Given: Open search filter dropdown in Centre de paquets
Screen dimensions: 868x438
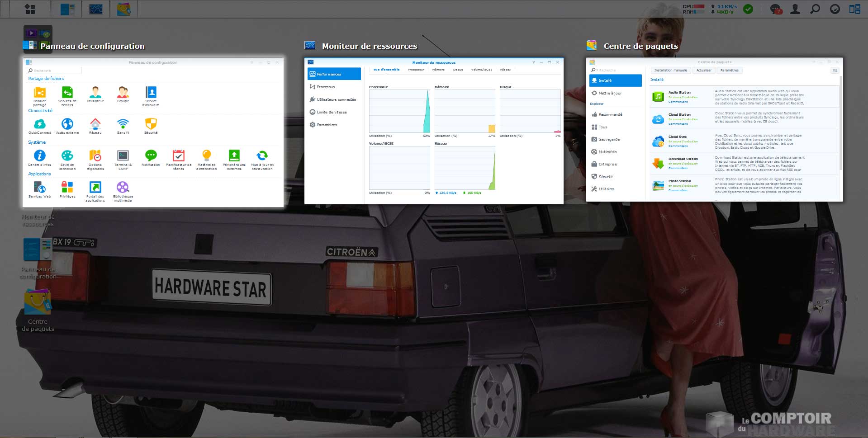Looking at the screenshot, I should coord(594,70).
